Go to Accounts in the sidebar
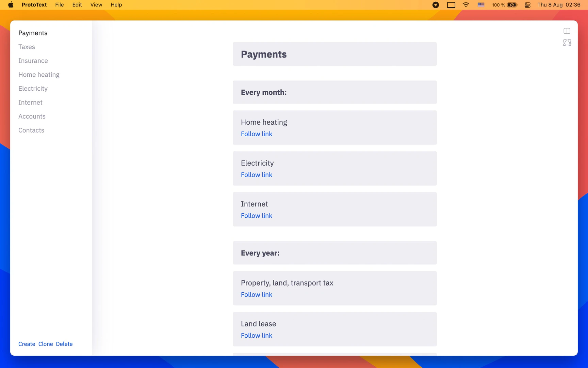This screenshot has width=588, height=368. click(x=32, y=117)
